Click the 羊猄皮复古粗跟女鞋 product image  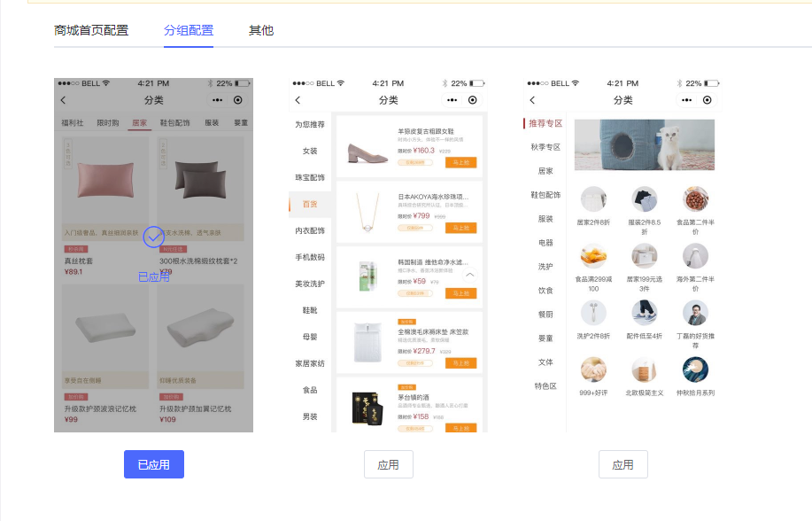(x=367, y=153)
